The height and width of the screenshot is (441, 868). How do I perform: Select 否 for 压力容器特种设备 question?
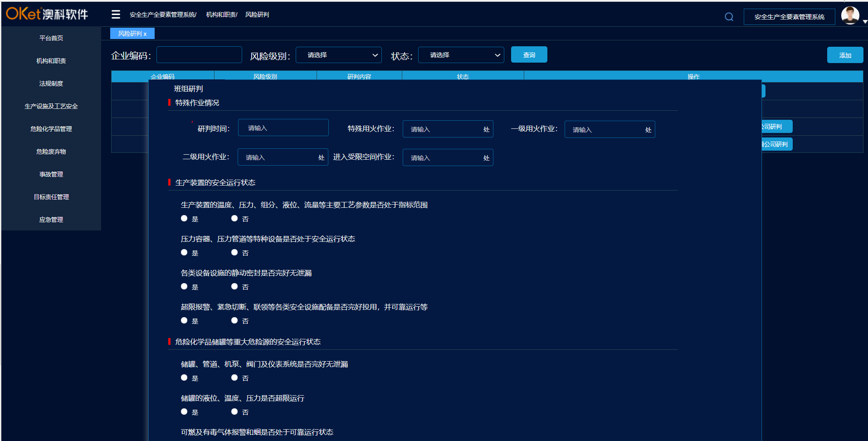click(234, 252)
